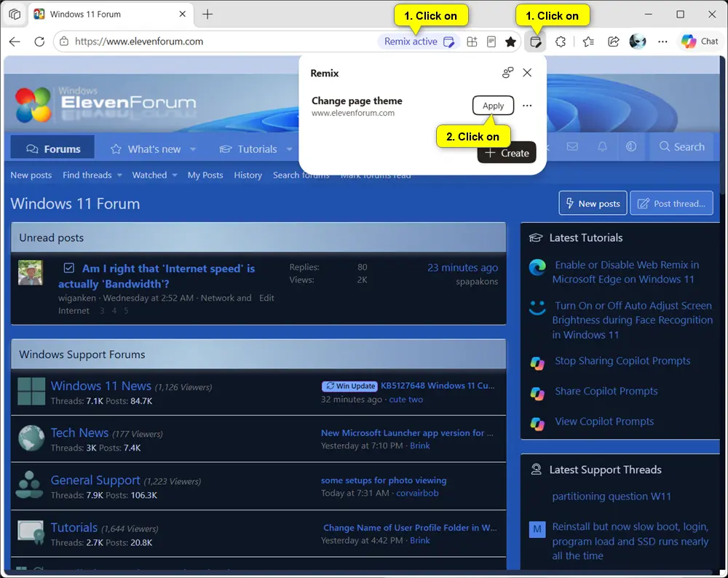Click the Win Update label

point(349,386)
